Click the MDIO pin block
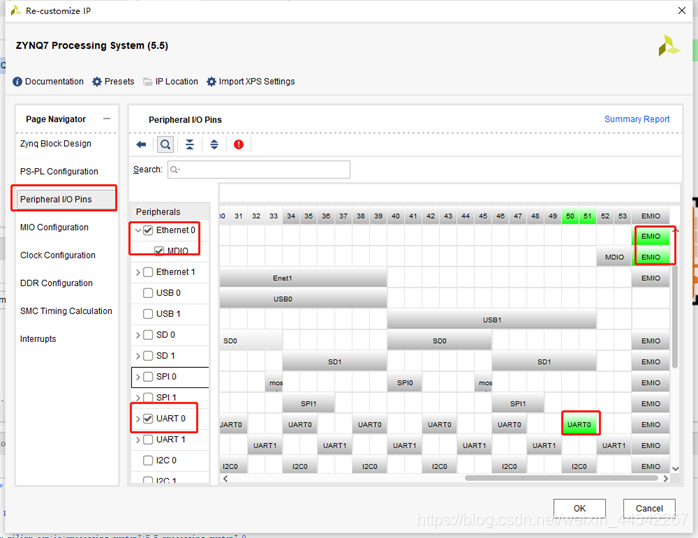This screenshot has width=698, height=538. click(x=614, y=257)
